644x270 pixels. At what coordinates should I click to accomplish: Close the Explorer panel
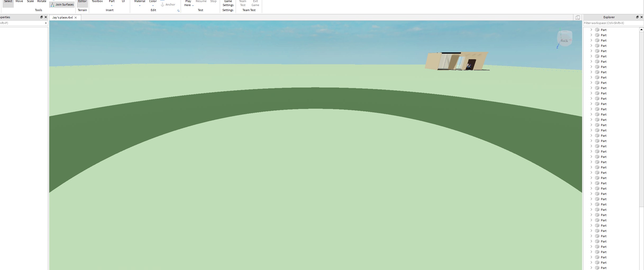[x=641, y=17]
